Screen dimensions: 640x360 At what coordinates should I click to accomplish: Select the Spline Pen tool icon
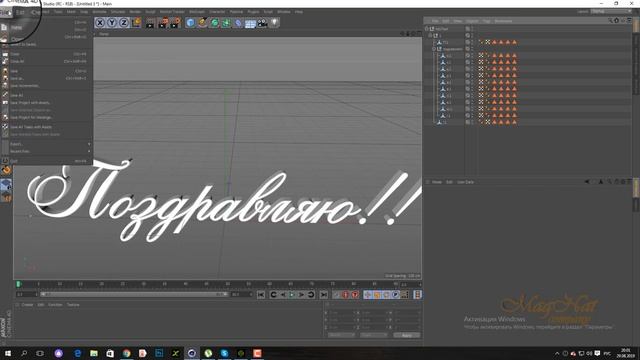202,23
